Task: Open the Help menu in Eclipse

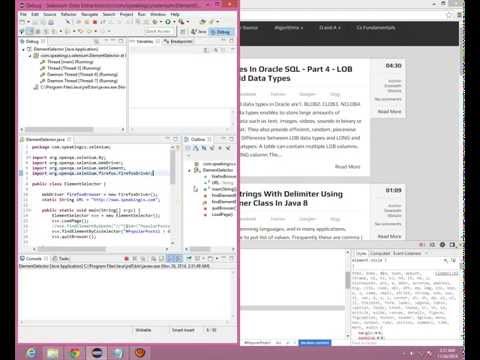Action: point(175,14)
